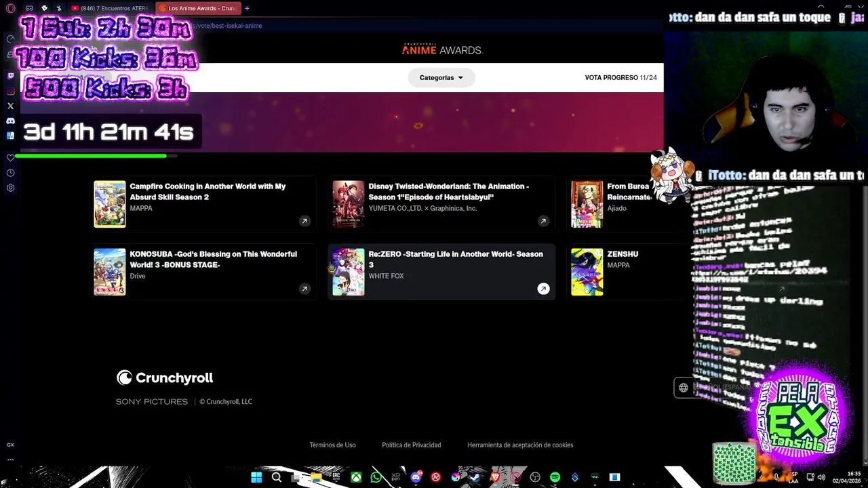Open Epic Games Launcher from the taskbar
Screen dimensions: 868x488
336,477
